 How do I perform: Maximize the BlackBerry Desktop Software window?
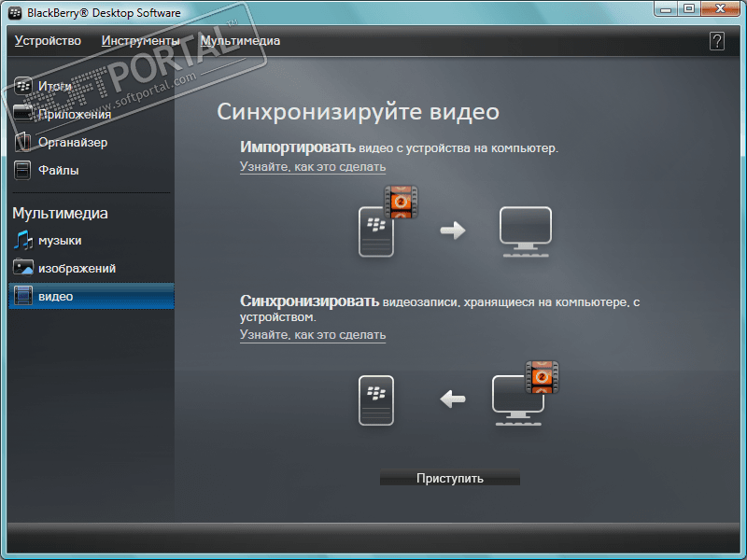point(689,9)
